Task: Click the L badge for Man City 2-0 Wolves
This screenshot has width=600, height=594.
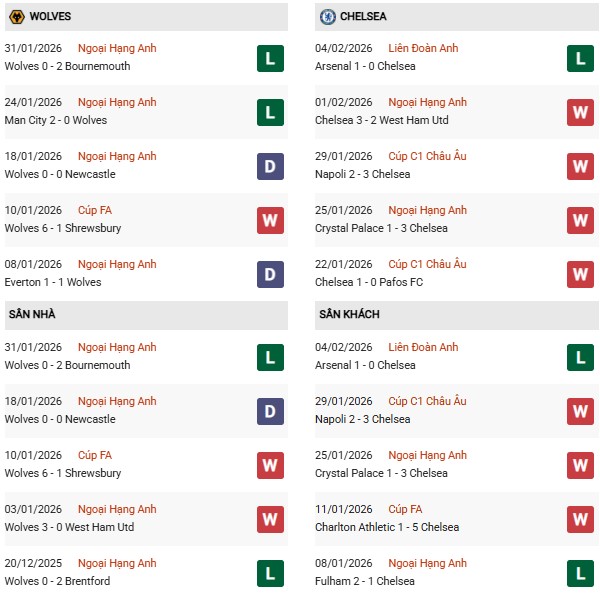Action: coord(270,112)
